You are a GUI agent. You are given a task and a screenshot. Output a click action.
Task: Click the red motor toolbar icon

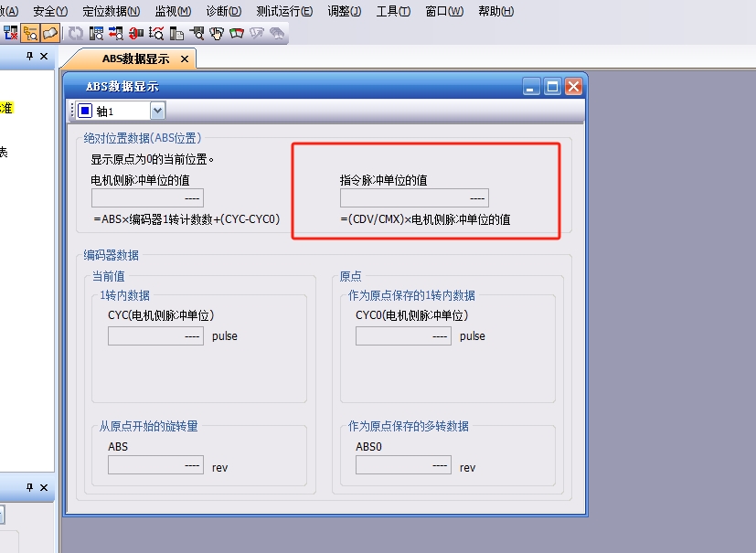(135, 34)
